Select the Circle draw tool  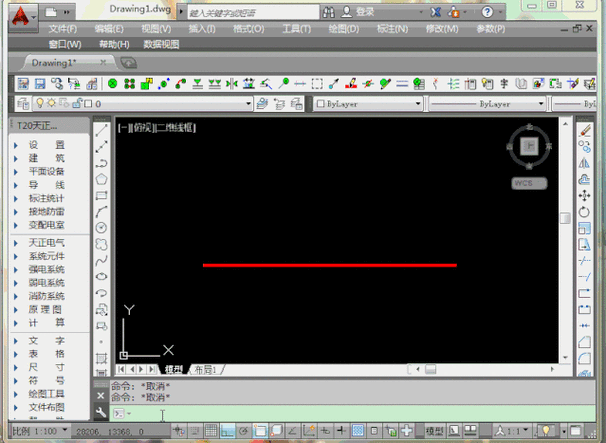pyautogui.click(x=101, y=228)
